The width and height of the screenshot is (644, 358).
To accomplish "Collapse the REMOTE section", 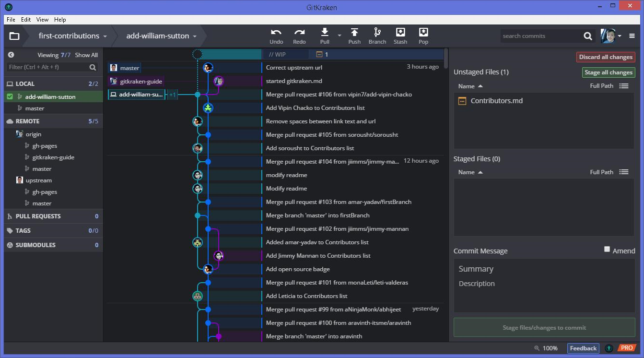I will (53, 121).
